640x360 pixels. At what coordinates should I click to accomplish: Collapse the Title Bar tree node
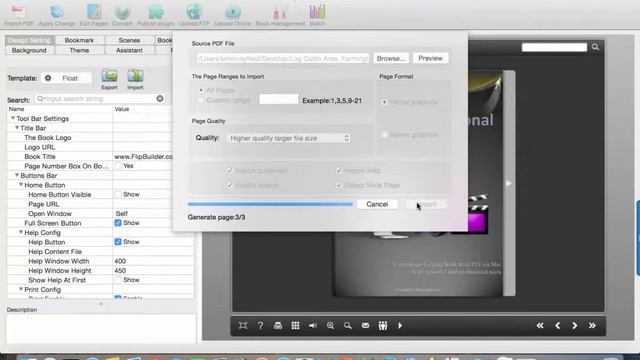coord(17,128)
